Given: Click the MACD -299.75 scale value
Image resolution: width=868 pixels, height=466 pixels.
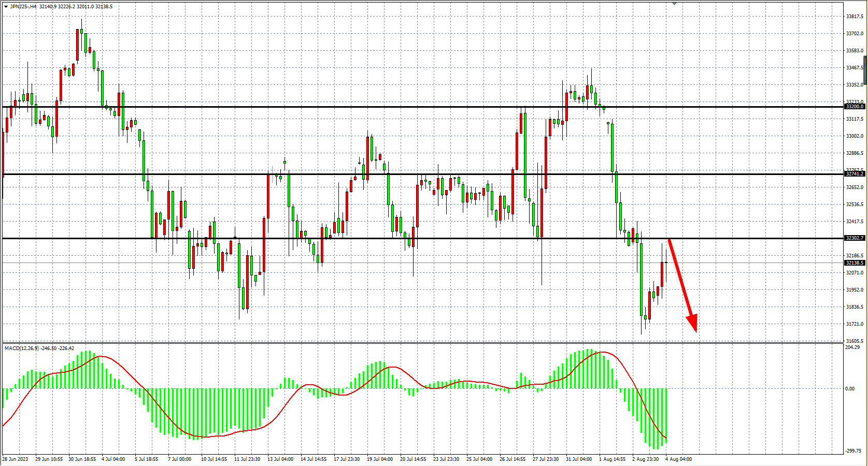Looking at the screenshot, I should click(x=852, y=452).
